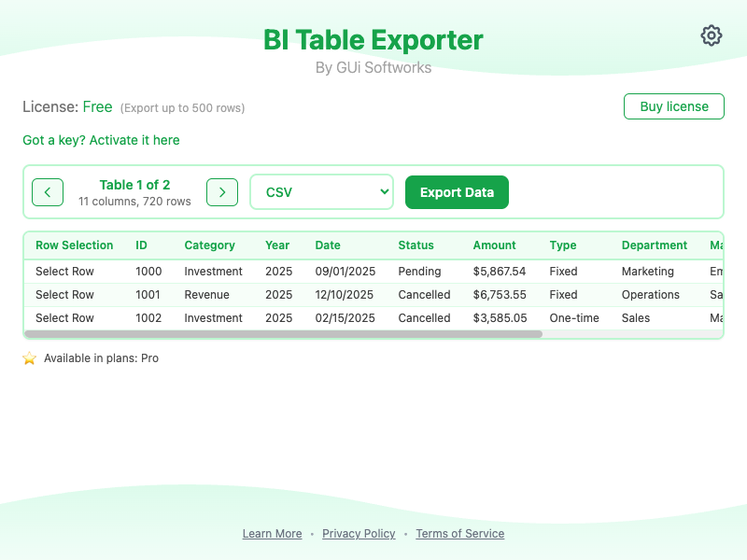This screenshot has height=560, width=747.
Task: Open settings via the gear icon
Action: 712,35
